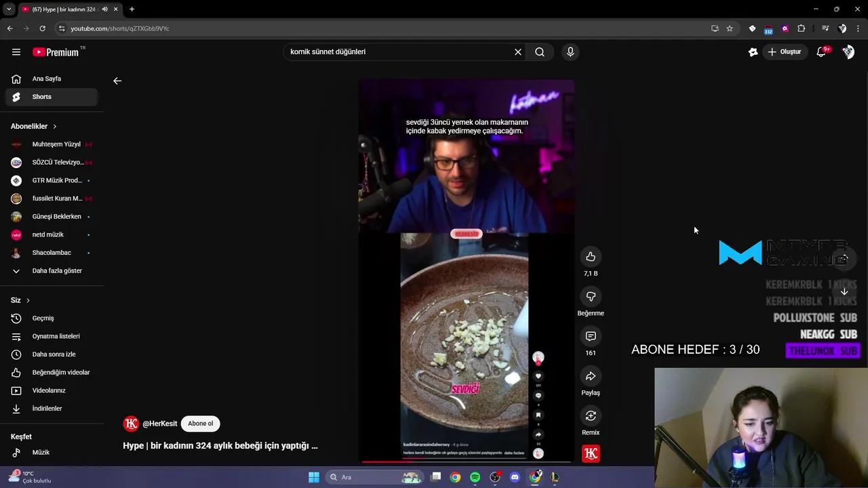Open Beğendiğim videolar
Viewport: 868px width, 488px height.
coord(52,373)
